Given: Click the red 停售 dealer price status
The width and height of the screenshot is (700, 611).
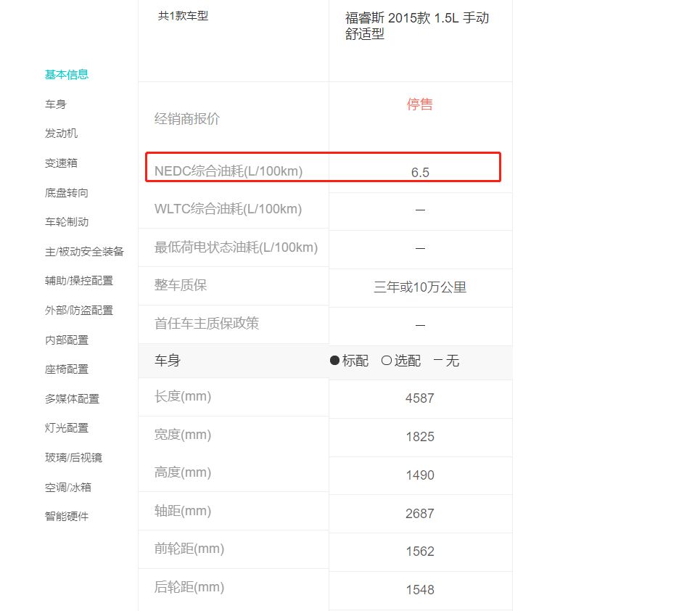Looking at the screenshot, I should click(419, 104).
